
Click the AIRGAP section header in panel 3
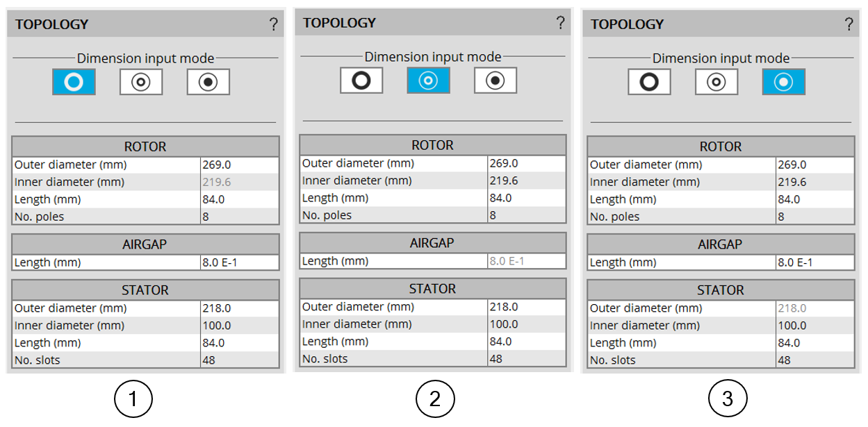coord(720,244)
